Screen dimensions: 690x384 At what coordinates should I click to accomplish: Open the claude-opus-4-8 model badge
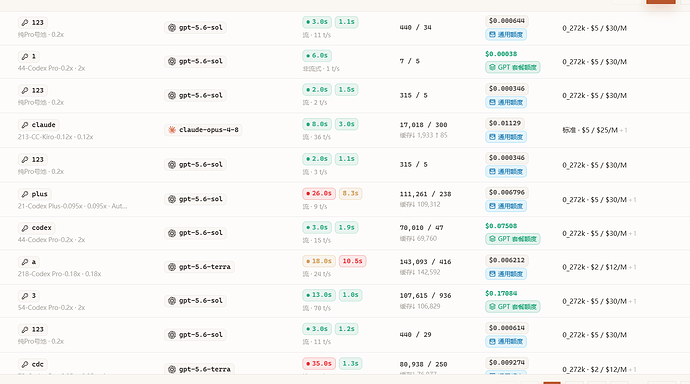203,130
